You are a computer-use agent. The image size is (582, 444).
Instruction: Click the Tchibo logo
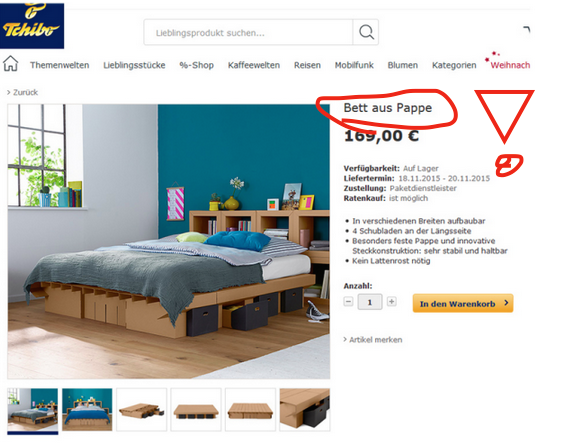[32, 25]
